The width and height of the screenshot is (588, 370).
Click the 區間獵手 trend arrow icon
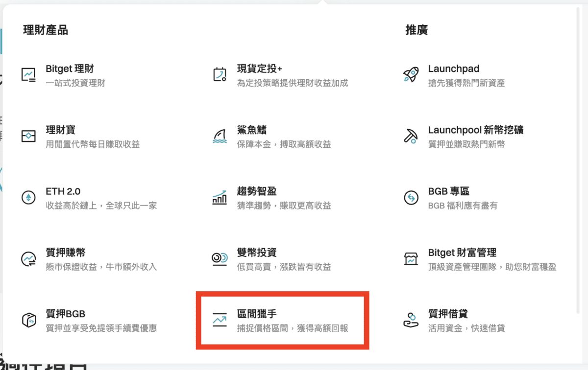click(x=220, y=320)
